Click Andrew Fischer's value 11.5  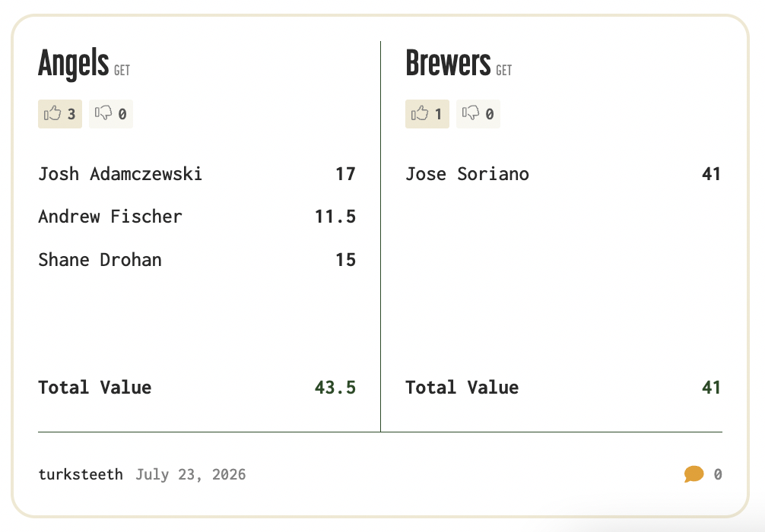point(335,217)
